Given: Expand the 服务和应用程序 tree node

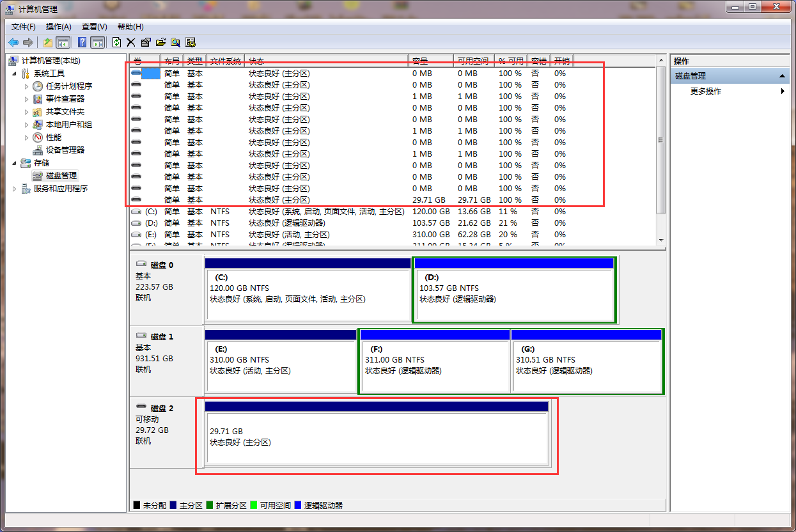Looking at the screenshot, I should click(x=15, y=189).
